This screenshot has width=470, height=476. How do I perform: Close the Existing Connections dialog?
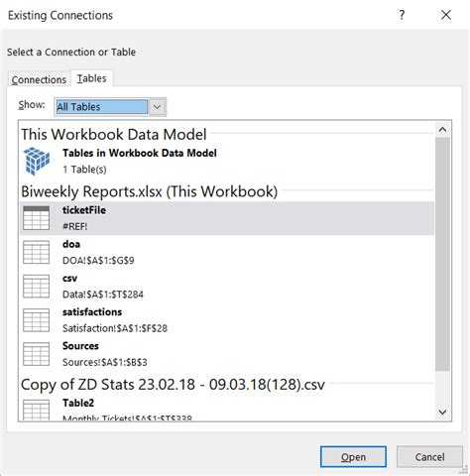coord(446,15)
